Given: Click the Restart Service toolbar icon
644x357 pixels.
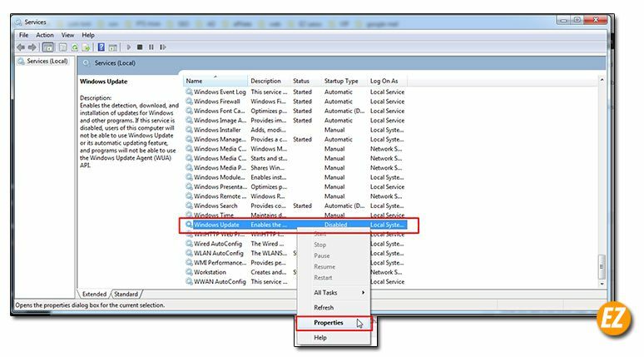Looking at the screenshot, I should [x=163, y=47].
